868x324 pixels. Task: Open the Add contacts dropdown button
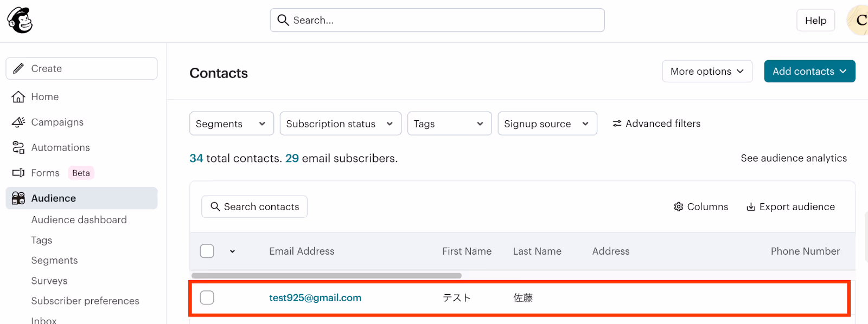pyautogui.click(x=809, y=71)
